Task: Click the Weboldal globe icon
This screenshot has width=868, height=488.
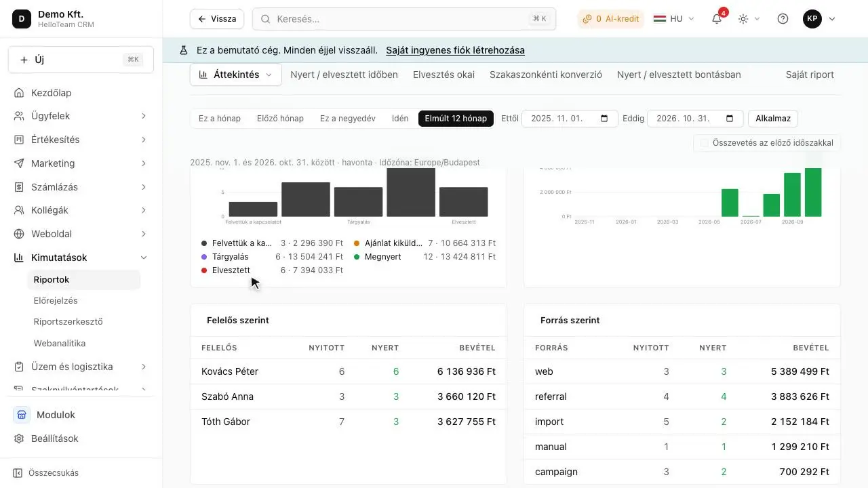Action: click(19, 234)
